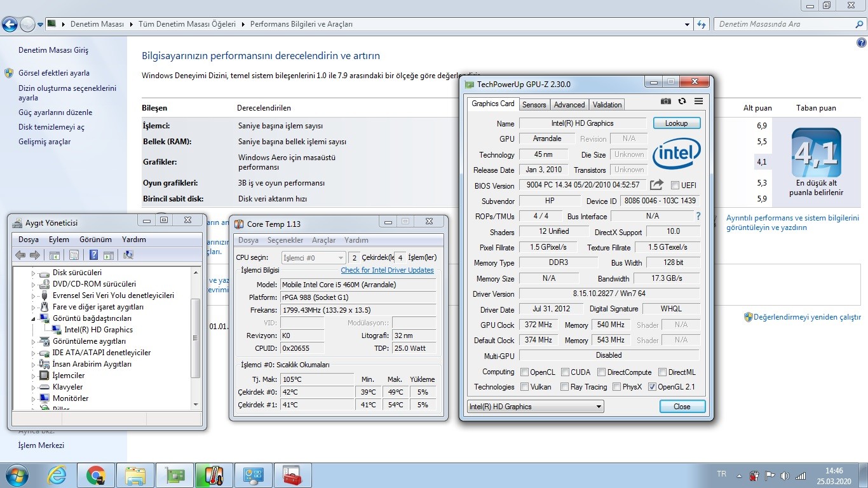Screen dimensions: 868x488
Task: Switch to the Control Panel taskbar icon
Action: click(x=253, y=475)
